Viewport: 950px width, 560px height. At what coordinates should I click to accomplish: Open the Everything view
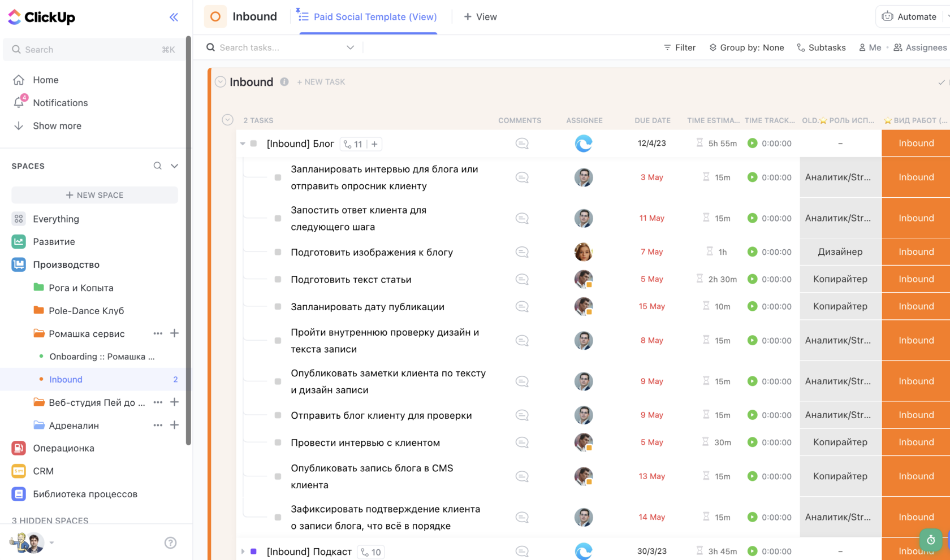pos(55,219)
